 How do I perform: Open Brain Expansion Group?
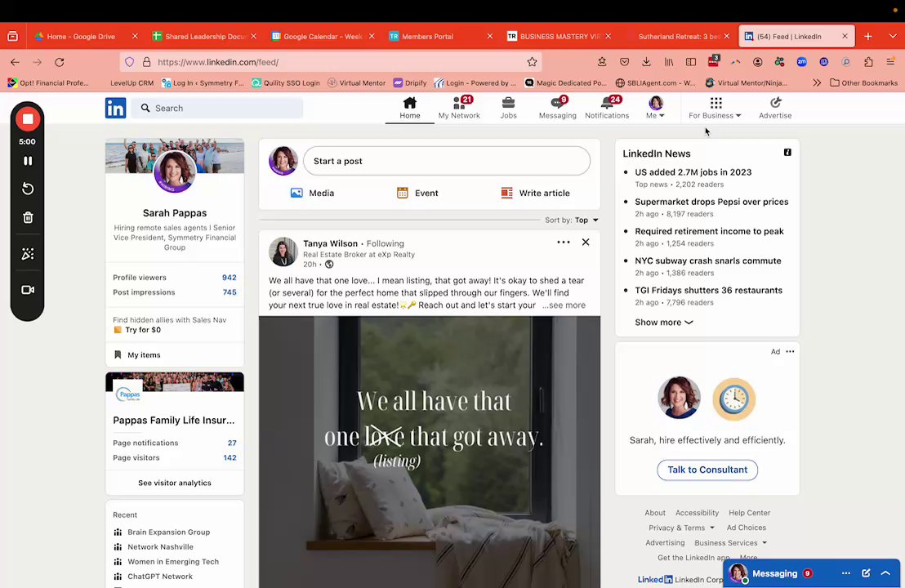168,532
